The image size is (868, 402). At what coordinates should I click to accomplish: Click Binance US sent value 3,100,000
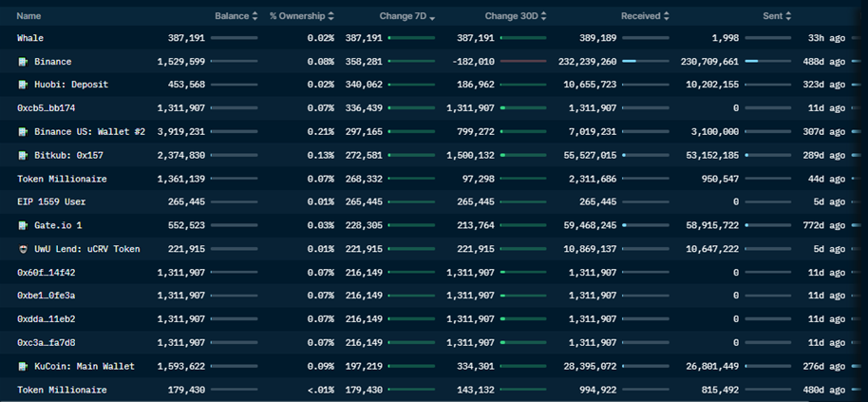pos(715,132)
